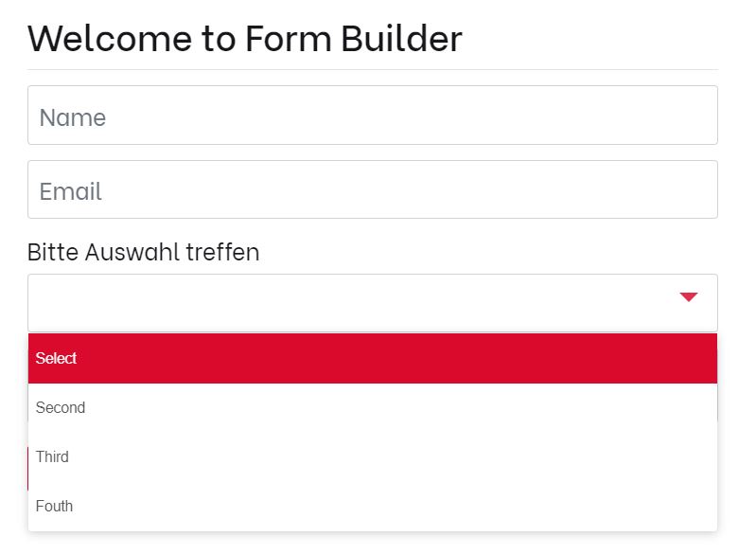This screenshot has width=756, height=554.
Task: Click the red dropdown arrow icon
Action: 689,297
